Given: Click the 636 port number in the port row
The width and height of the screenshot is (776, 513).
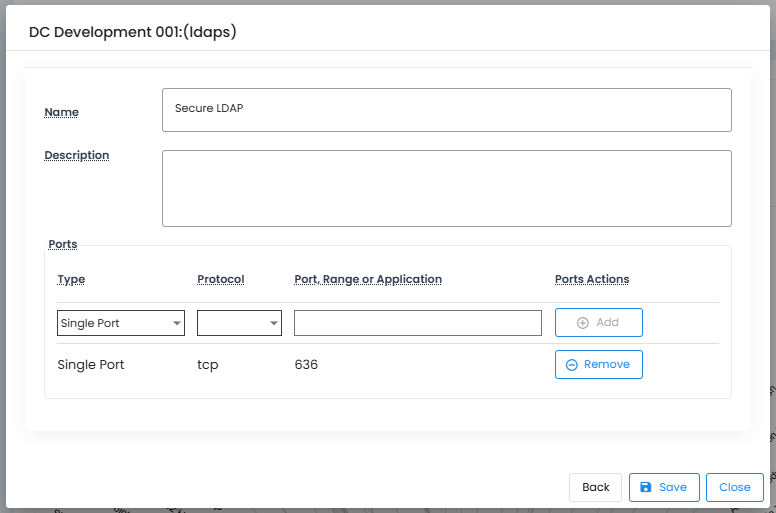Looking at the screenshot, I should [306, 365].
